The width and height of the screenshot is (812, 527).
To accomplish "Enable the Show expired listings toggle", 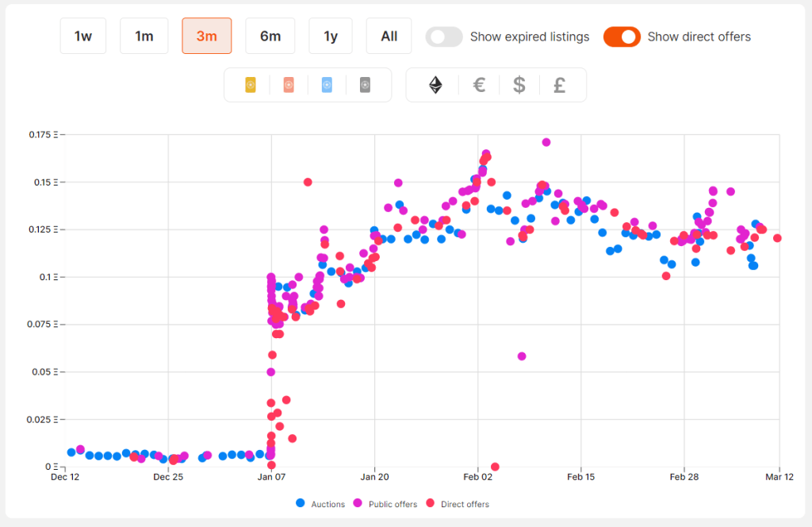I will click(444, 37).
